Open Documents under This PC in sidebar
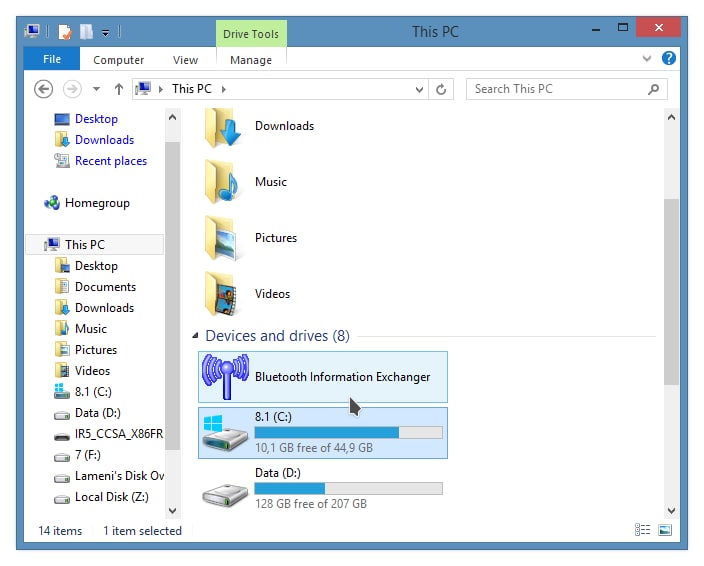Viewport: 704px width, 566px height. click(x=105, y=287)
